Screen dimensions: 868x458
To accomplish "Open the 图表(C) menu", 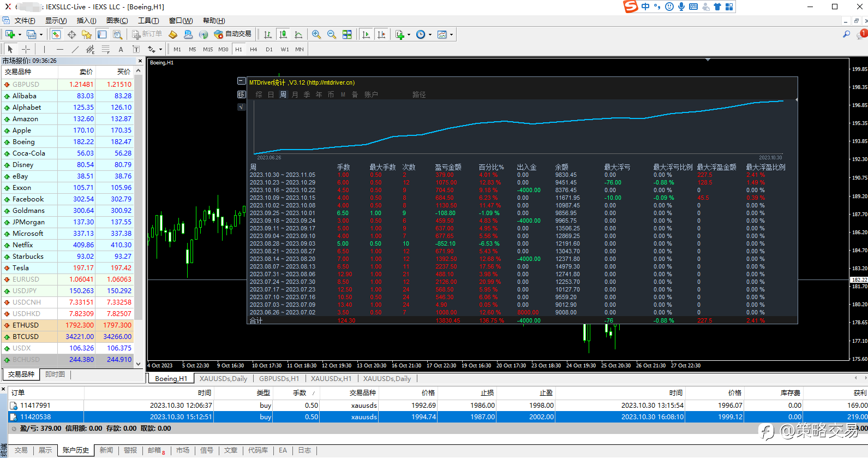I will 117,21.
